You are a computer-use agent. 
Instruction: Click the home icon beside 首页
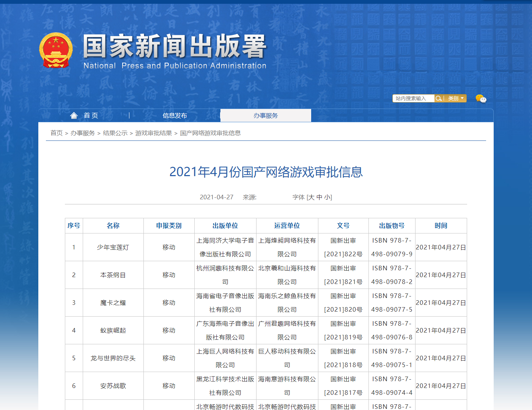74,115
